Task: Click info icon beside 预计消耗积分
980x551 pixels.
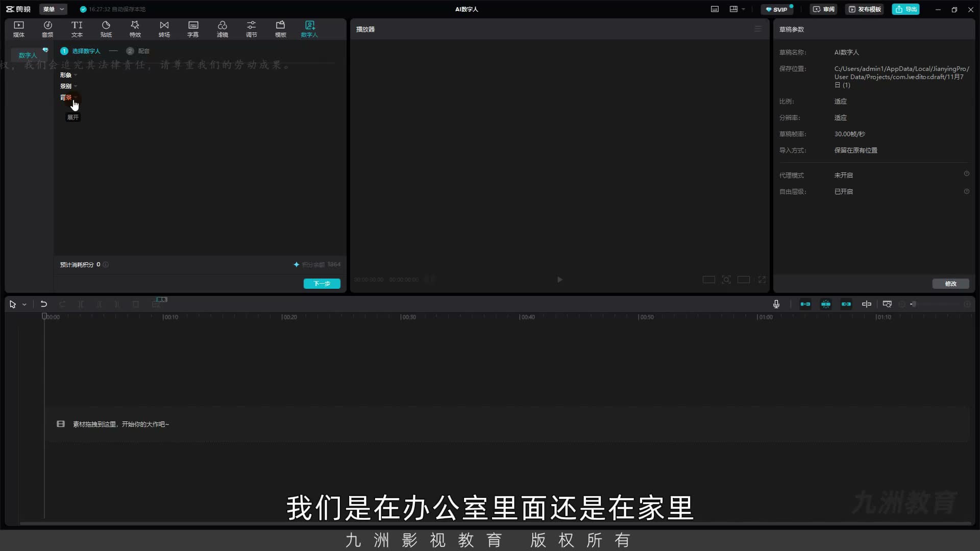Action: coord(106,264)
